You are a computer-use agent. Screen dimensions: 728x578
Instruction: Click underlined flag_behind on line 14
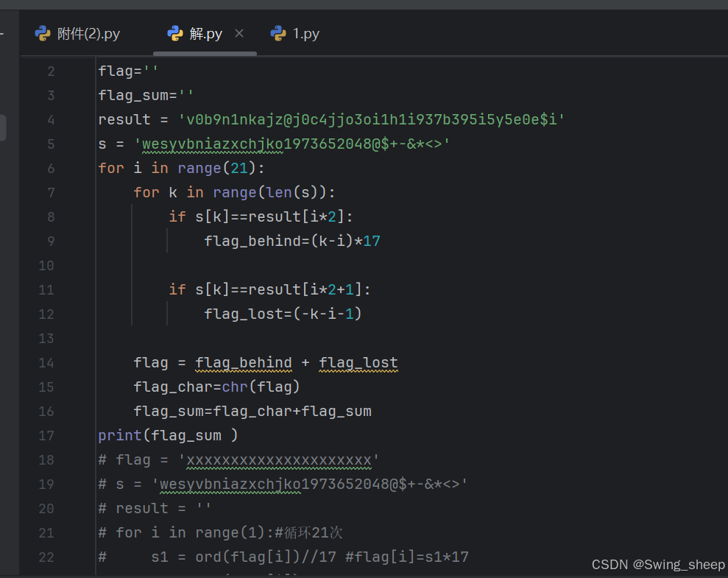244,363
